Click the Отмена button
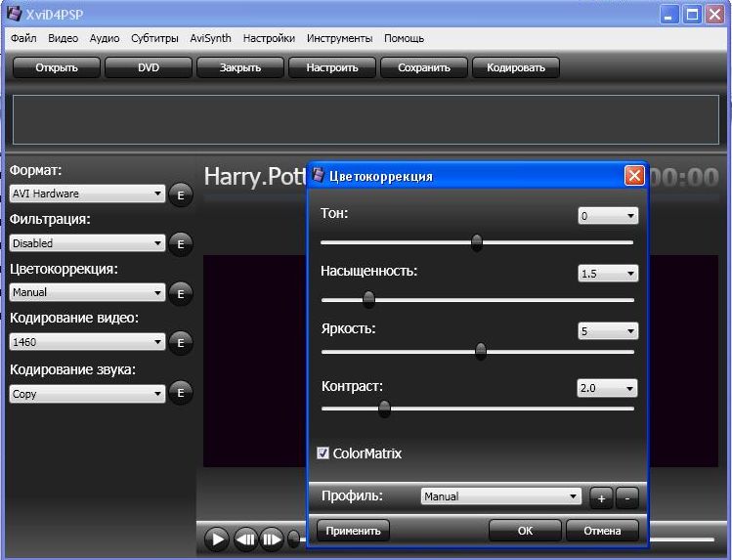Image resolution: width=732 pixels, height=560 pixels. pyautogui.click(x=602, y=531)
